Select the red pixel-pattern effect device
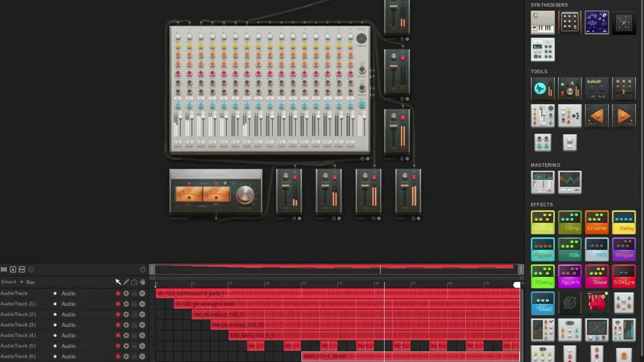Image resolution: width=644 pixels, height=362 pixels. 597,303
